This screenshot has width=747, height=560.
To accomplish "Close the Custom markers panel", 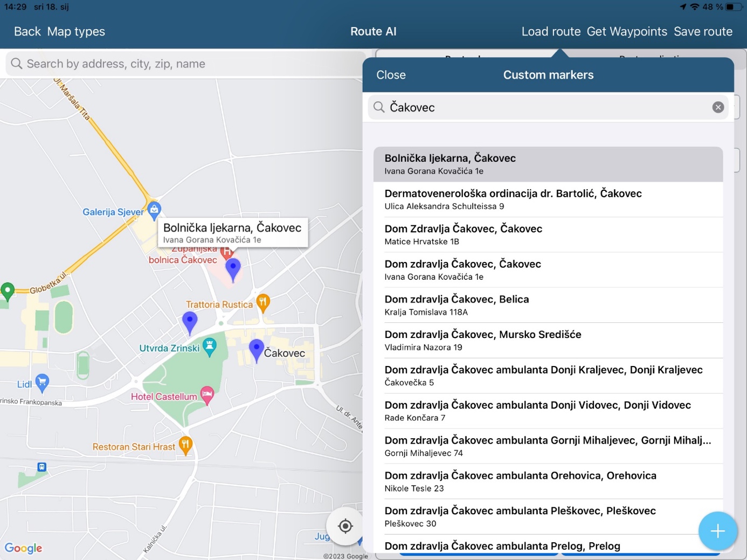I will 391,75.
